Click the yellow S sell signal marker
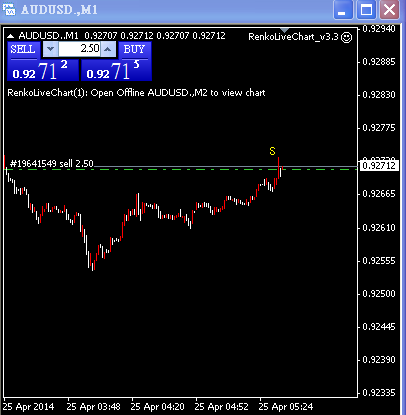 tap(273, 151)
